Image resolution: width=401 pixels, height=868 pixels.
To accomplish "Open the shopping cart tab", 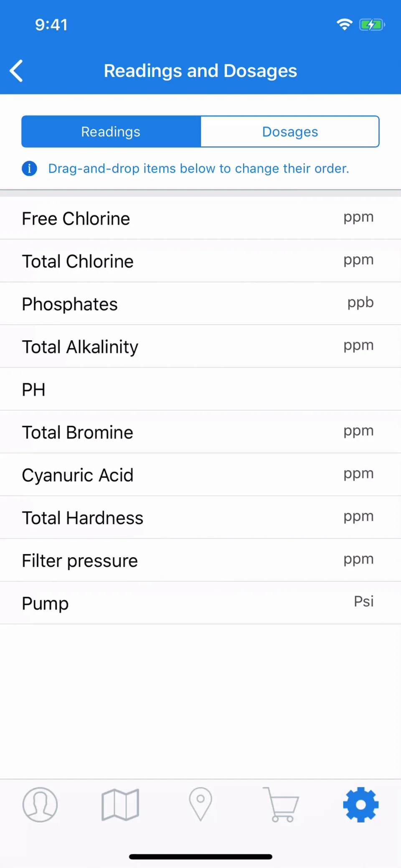I will (x=281, y=804).
